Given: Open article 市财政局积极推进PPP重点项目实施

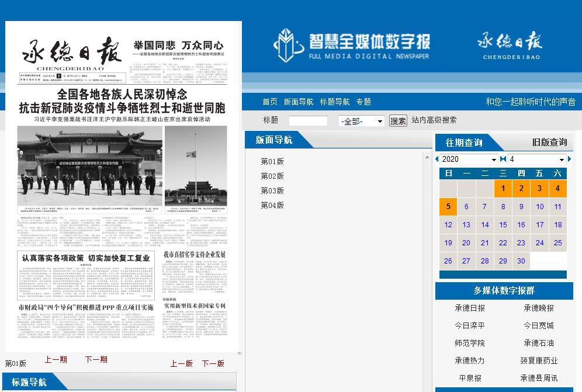Looking at the screenshot, I should [86, 307].
